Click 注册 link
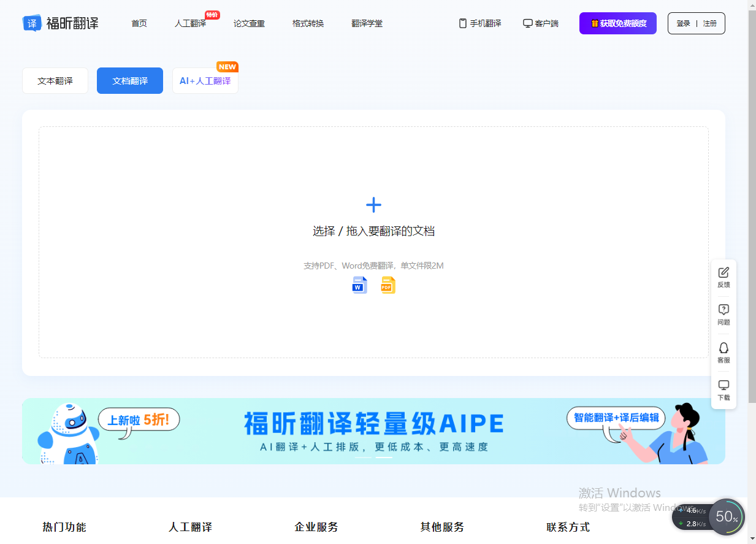 [x=709, y=23]
